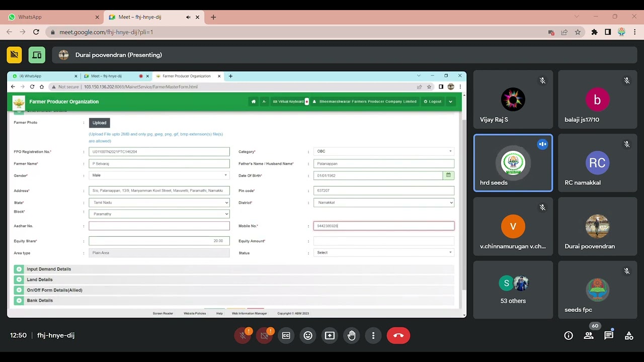Open the Date of Birth calendar picker
This screenshot has height=362, width=644.
coord(448,175)
